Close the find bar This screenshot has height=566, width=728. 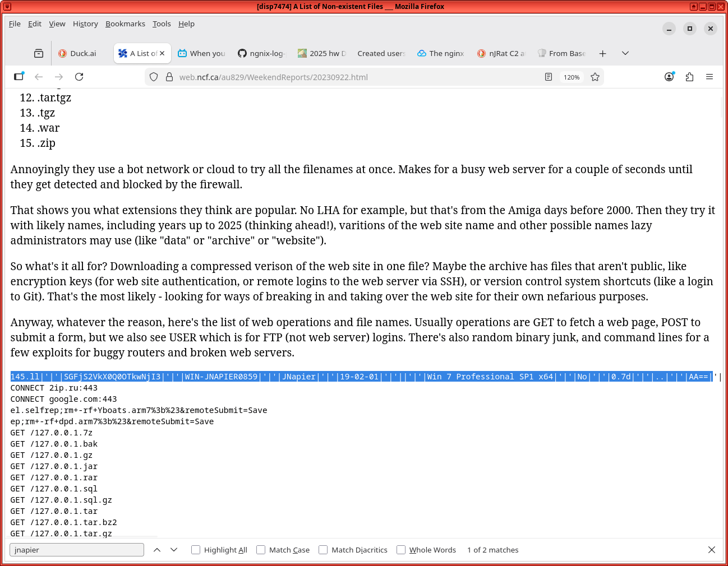tap(712, 550)
